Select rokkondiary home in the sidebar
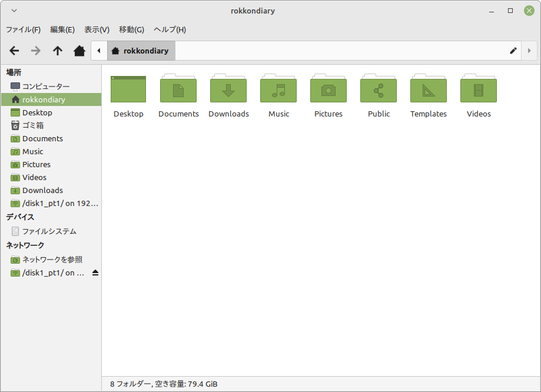Screen dimensions: 541x392 click(x=51, y=99)
